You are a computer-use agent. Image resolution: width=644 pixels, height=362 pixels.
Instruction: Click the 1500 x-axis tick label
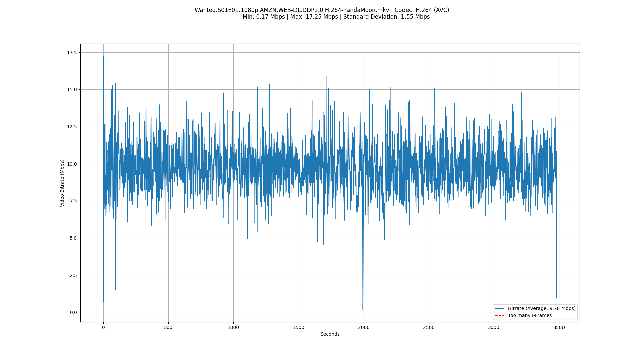coord(299,327)
